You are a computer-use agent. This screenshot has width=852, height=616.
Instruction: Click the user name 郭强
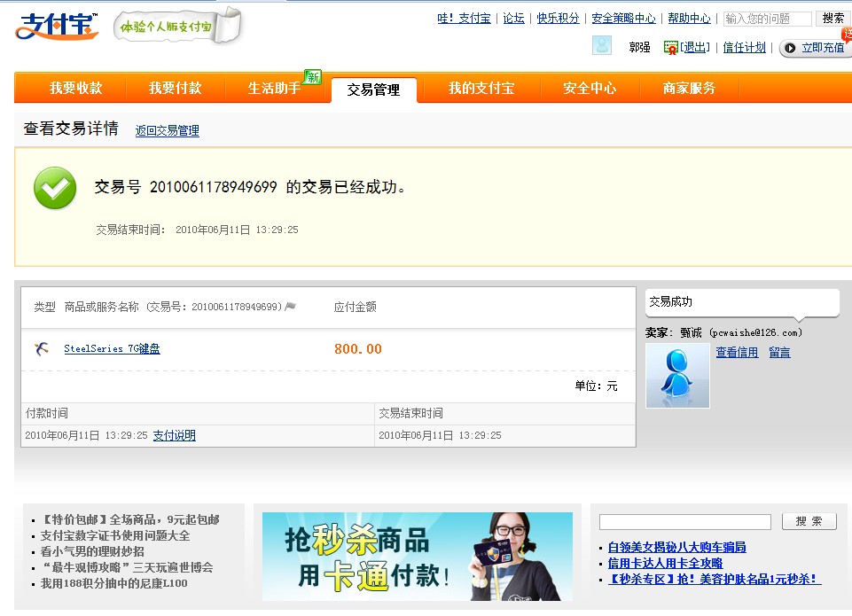coord(639,48)
